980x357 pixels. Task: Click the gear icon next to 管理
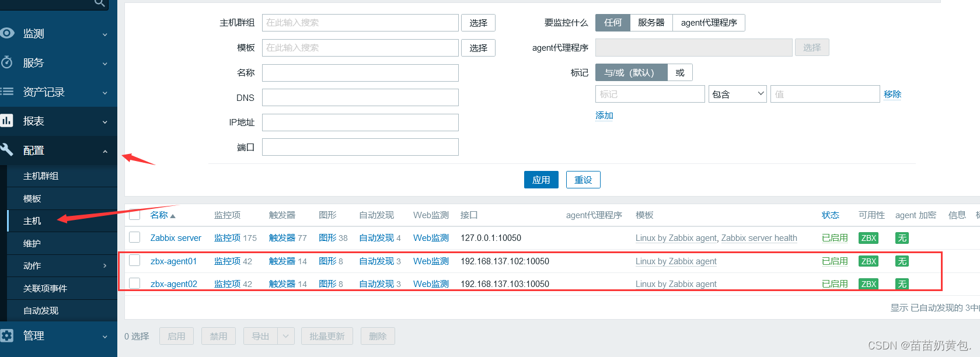pyautogui.click(x=7, y=335)
